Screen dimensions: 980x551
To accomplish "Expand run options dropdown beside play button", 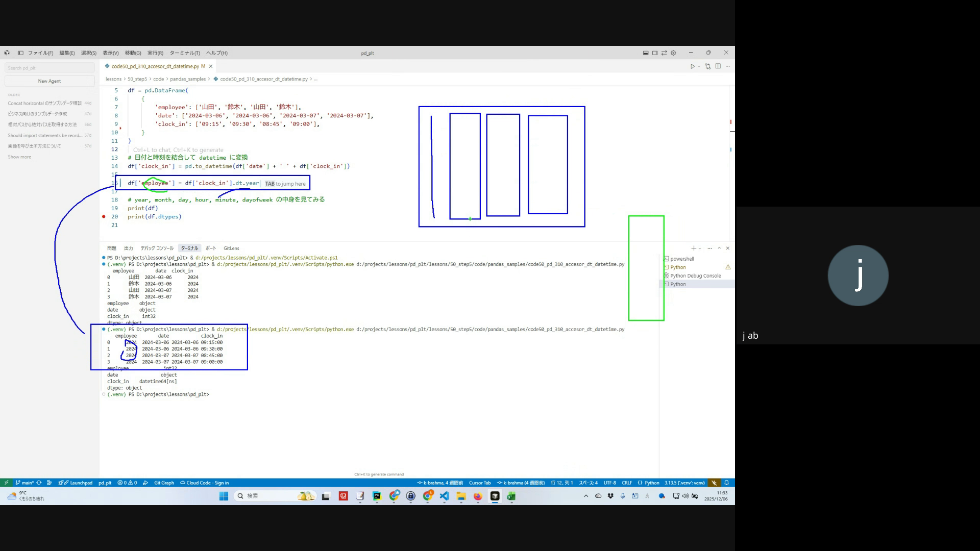I will tap(699, 66).
